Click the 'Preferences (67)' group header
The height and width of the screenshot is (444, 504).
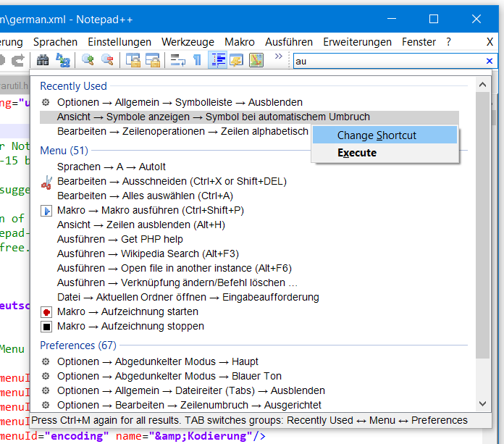tap(78, 345)
